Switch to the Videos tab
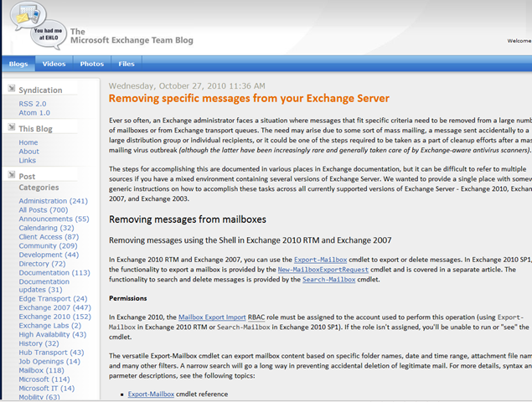Image resolution: width=532 pixels, height=402 pixels. (54, 64)
